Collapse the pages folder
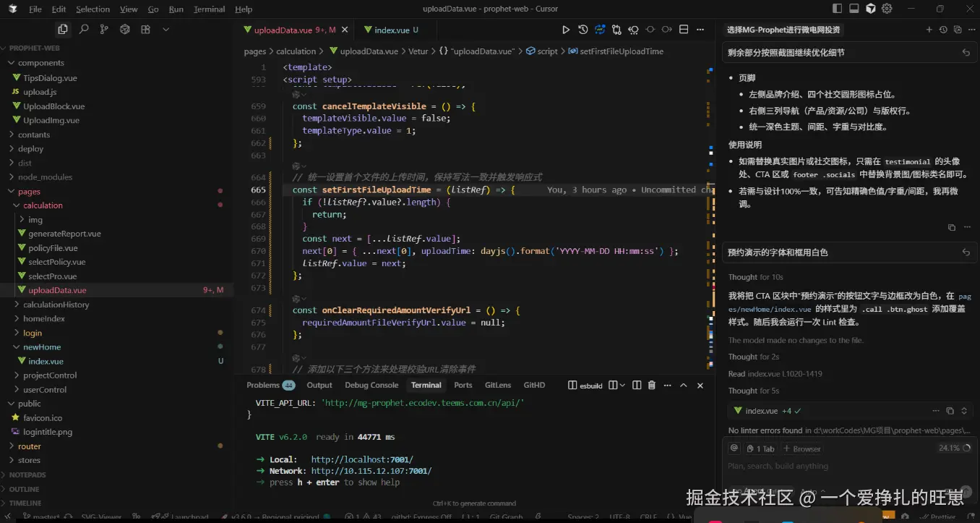The width and height of the screenshot is (980, 523). click(x=29, y=192)
